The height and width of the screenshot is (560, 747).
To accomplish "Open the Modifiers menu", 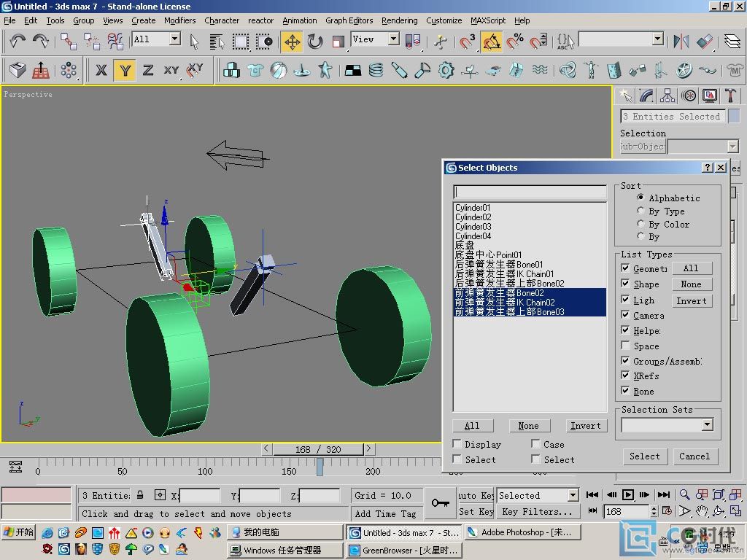I will pos(179,20).
